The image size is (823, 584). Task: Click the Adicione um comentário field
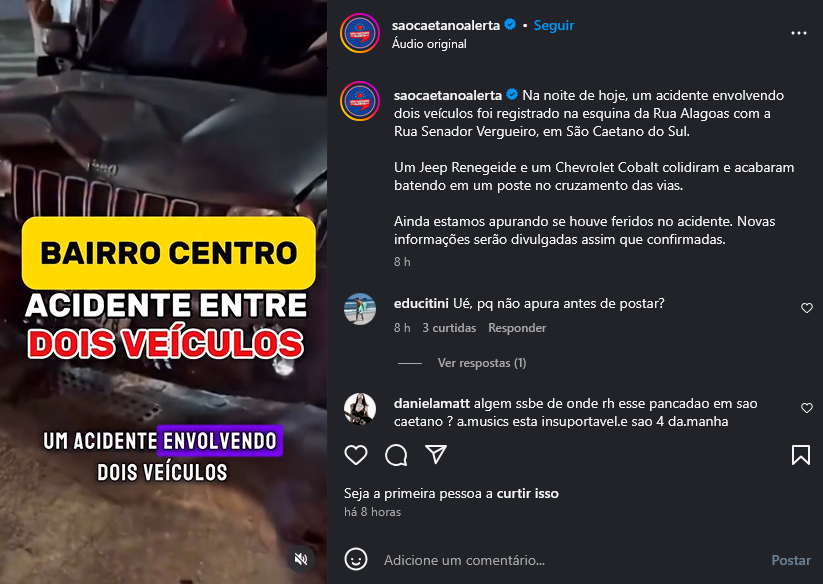pos(572,560)
